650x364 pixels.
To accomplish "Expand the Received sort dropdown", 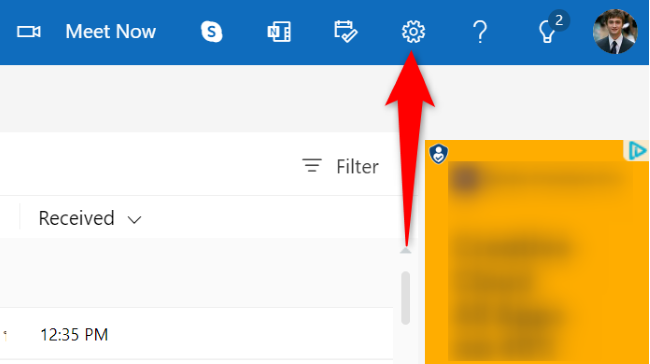I will (90, 218).
